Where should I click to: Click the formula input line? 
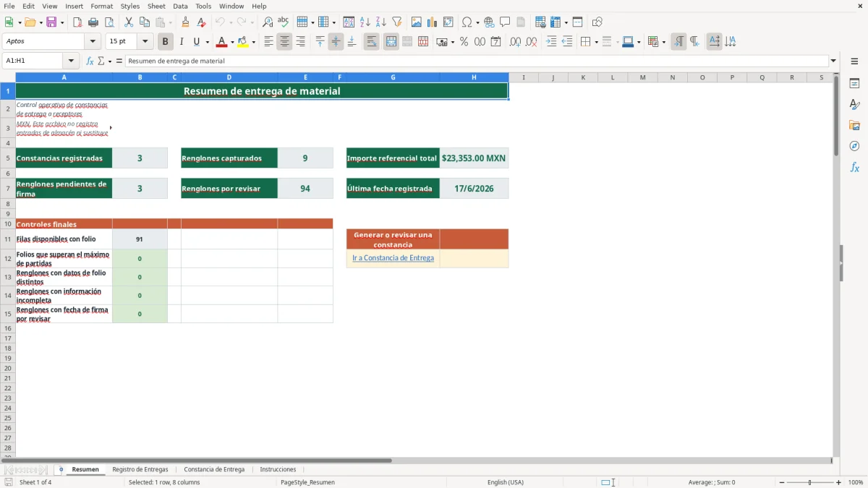click(477, 61)
